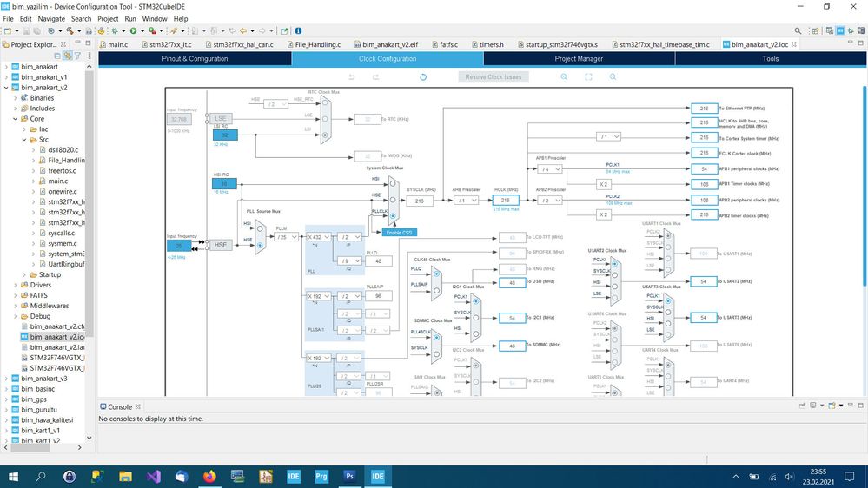Click the Resolve Clock Issues button
Image resolution: width=868 pixels, height=488 pixels.
pyautogui.click(x=494, y=77)
